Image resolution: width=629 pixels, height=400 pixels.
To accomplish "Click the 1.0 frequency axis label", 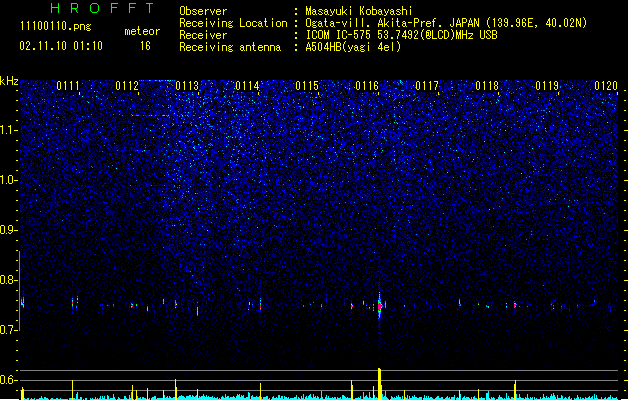I will 9,180.
